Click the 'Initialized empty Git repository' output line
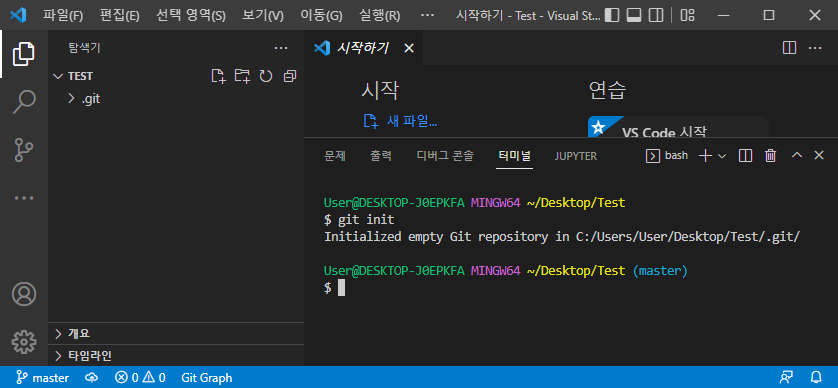Image resolution: width=838 pixels, height=388 pixels. click(562, 237)
